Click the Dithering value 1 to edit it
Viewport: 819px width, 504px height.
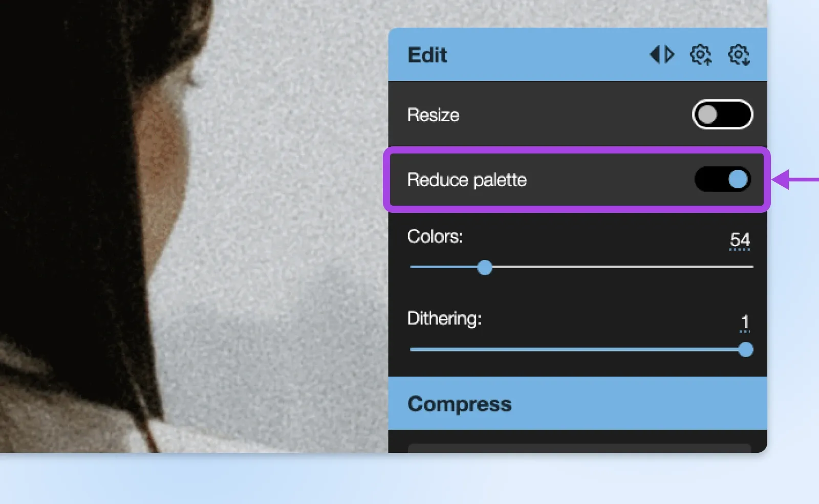click(x=745, y=321)
